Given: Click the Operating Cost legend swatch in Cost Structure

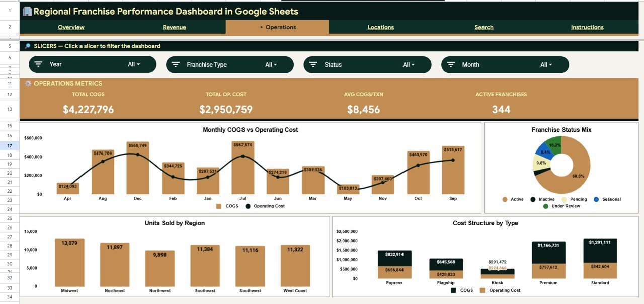Looking at the screenshot, I should point(483,290).
